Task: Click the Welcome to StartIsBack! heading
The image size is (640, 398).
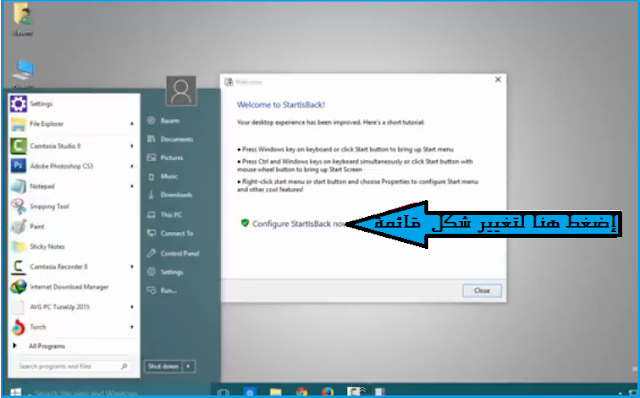Action: 281,105
